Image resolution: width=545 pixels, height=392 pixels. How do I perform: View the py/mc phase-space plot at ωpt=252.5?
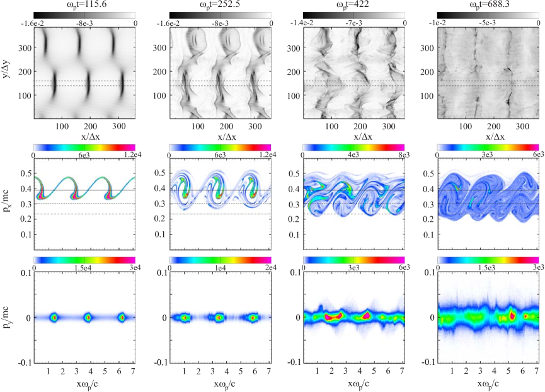click(x=221, y=317)
